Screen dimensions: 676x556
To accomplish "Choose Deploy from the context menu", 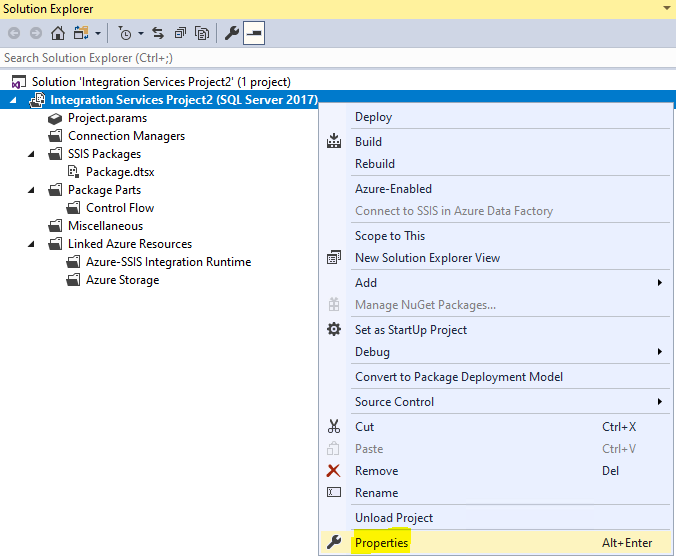I will tap(494, 117).
